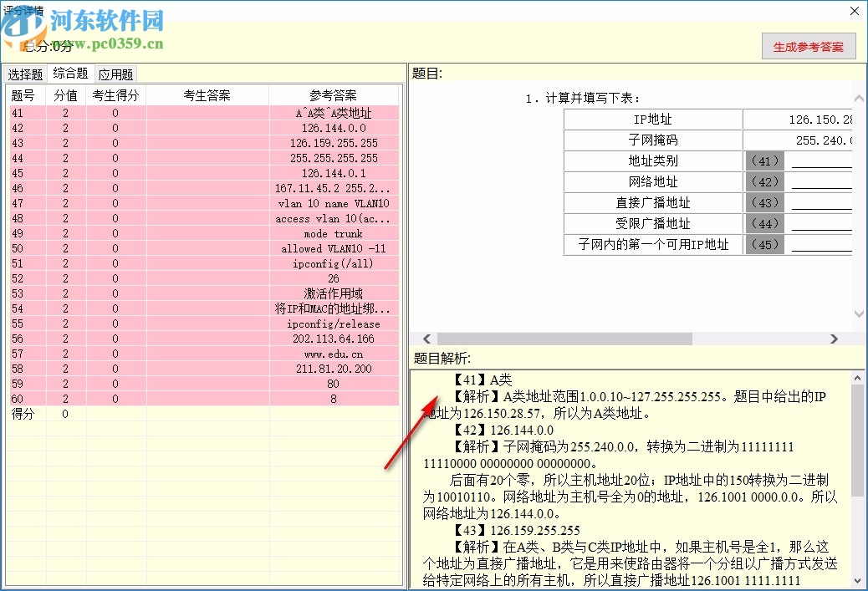868x591 pixels.
Task: Click the blank field (44) for 受限广播地址
Action: click(x=821, y=223)
